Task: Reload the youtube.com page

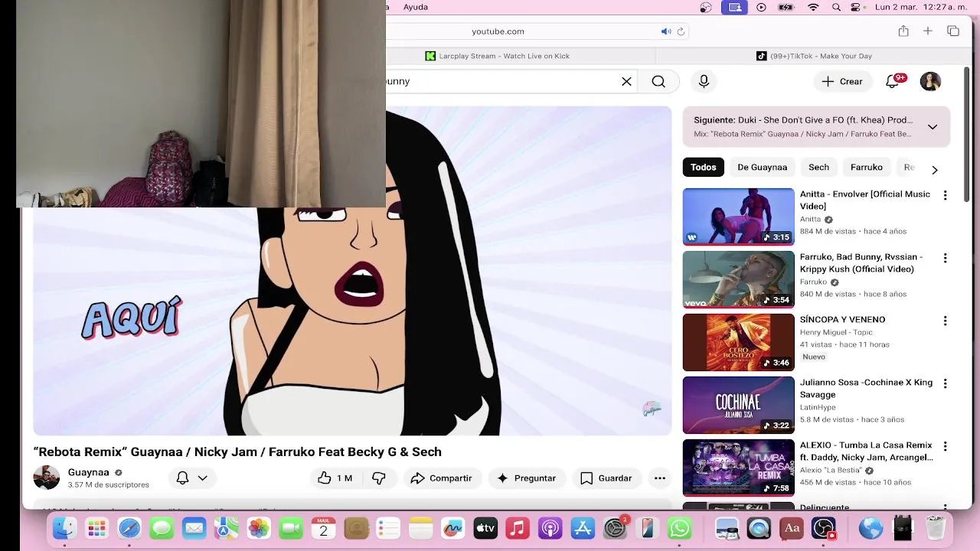Action: [681, 31]
